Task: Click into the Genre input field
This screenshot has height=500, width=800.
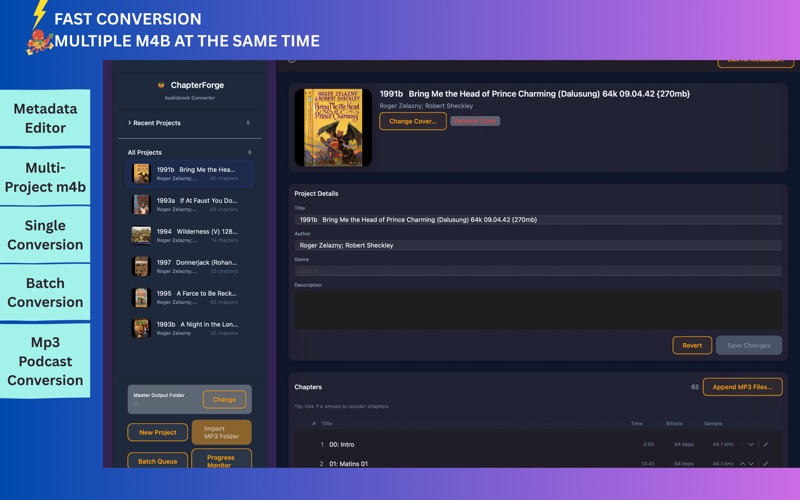Action: (x=538, y=271)
